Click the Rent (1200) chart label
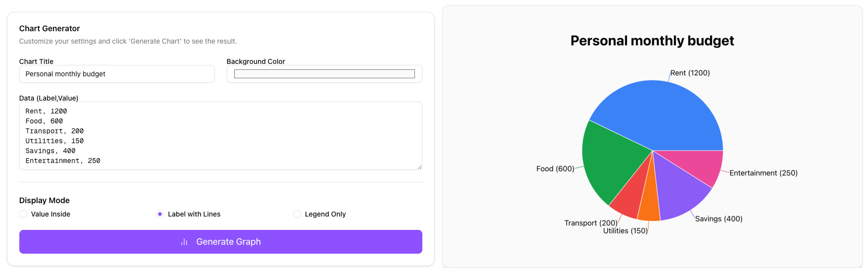This screenshot has height=273, width=868. (690, 73)
